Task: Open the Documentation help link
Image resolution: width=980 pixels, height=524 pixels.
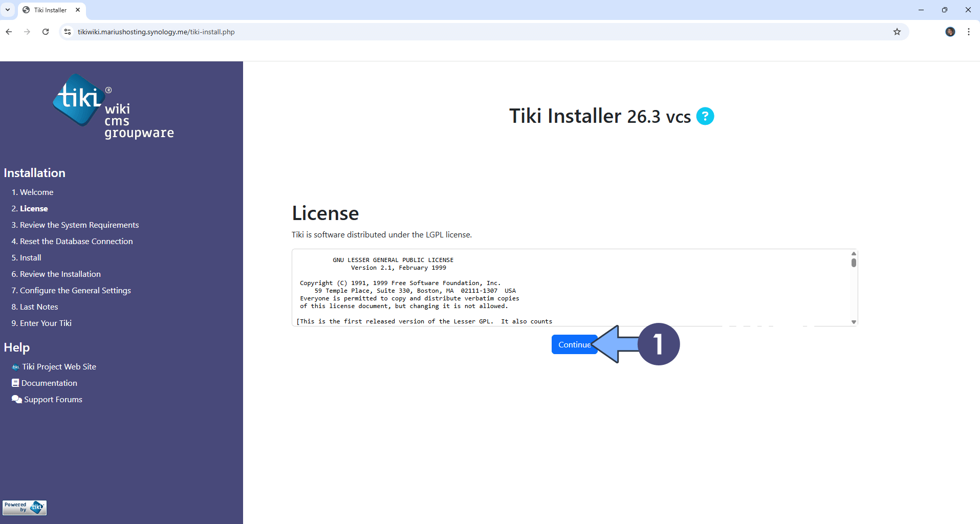Action: (x=49, y=383)
